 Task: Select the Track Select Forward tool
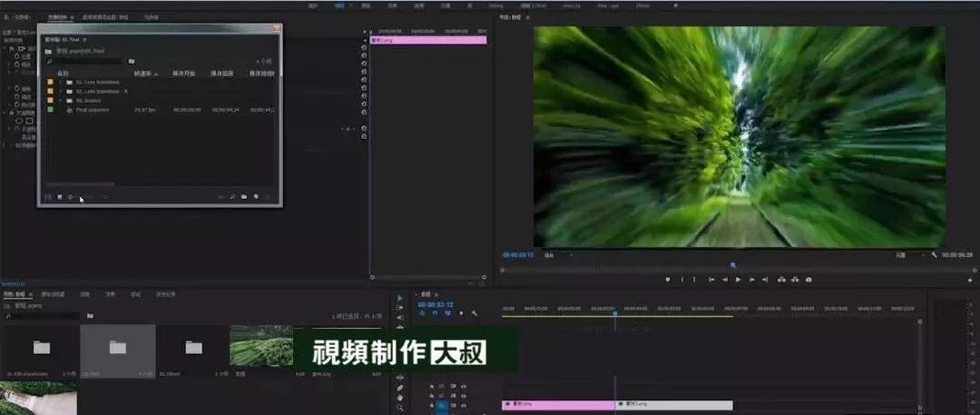400,307
